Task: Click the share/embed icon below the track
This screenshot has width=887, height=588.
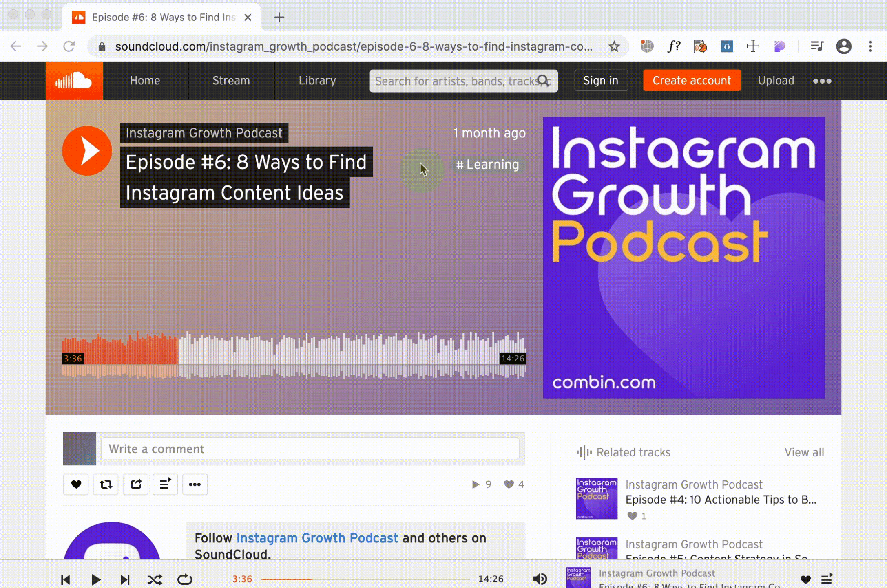Action: point(136,484)
